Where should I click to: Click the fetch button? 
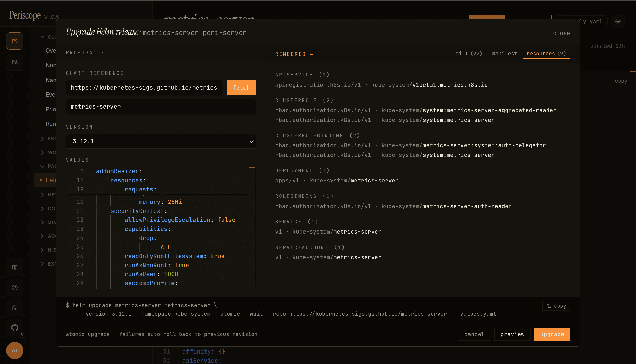(241, 88)
